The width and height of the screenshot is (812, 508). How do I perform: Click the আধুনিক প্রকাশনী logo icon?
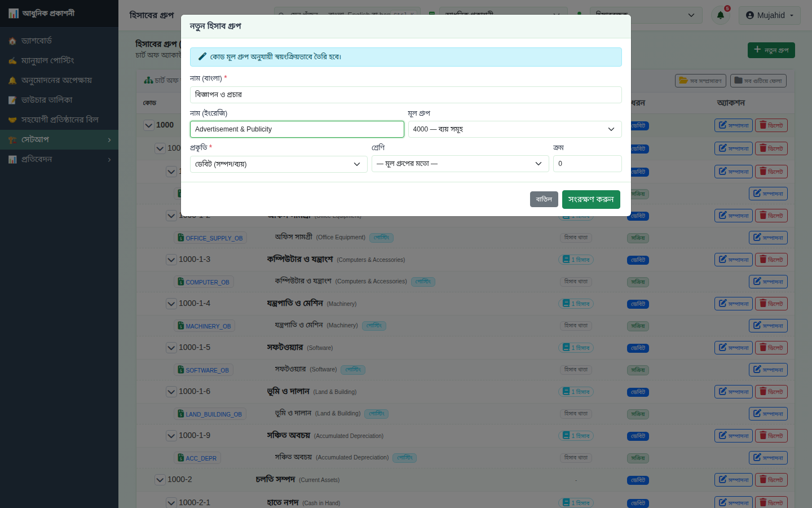tap(14, 14)
